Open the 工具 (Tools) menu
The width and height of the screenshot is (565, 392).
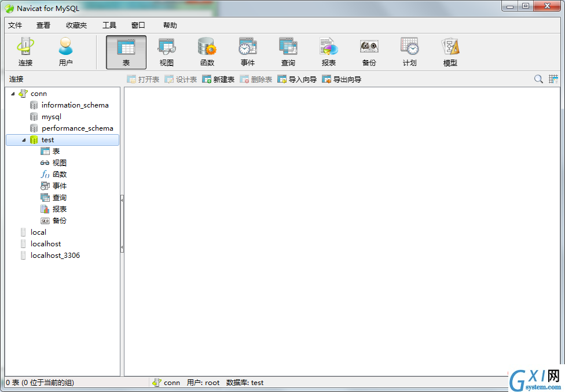109,25
